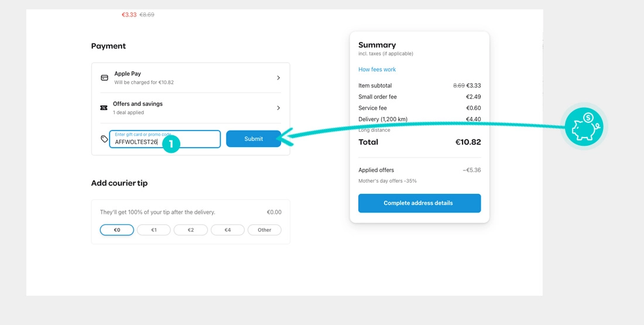Screen dimensions: 644x325
Task: Submit the promo code
Action: point(254,139)
